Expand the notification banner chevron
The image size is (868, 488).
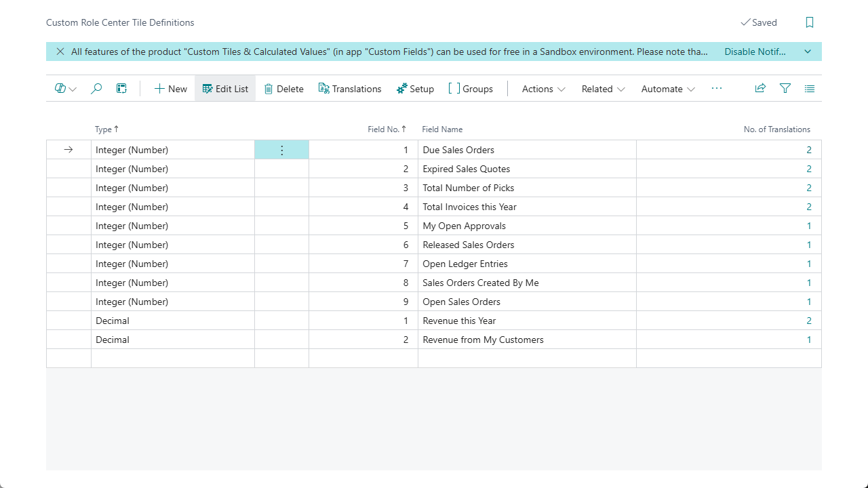808,52
